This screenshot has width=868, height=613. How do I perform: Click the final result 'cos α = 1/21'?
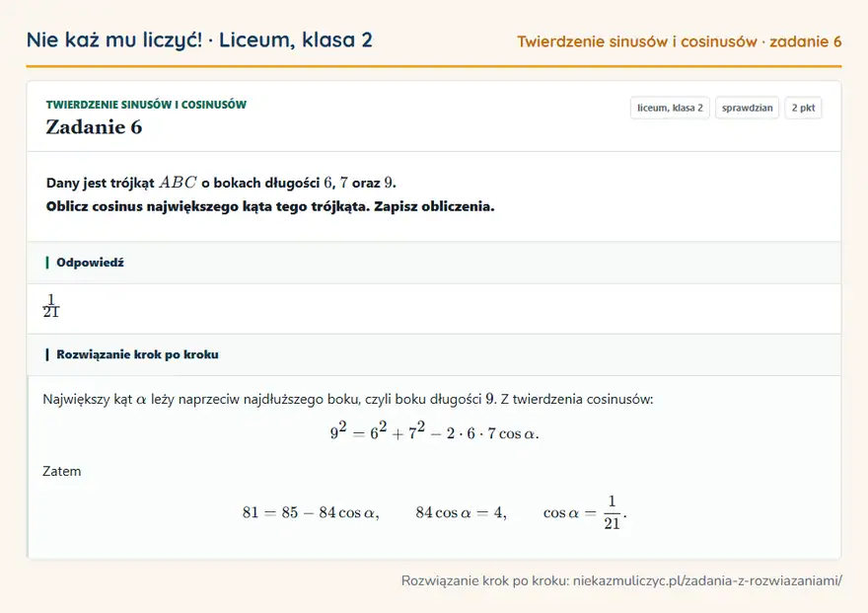pyautogui.click(x=585, y=512)
